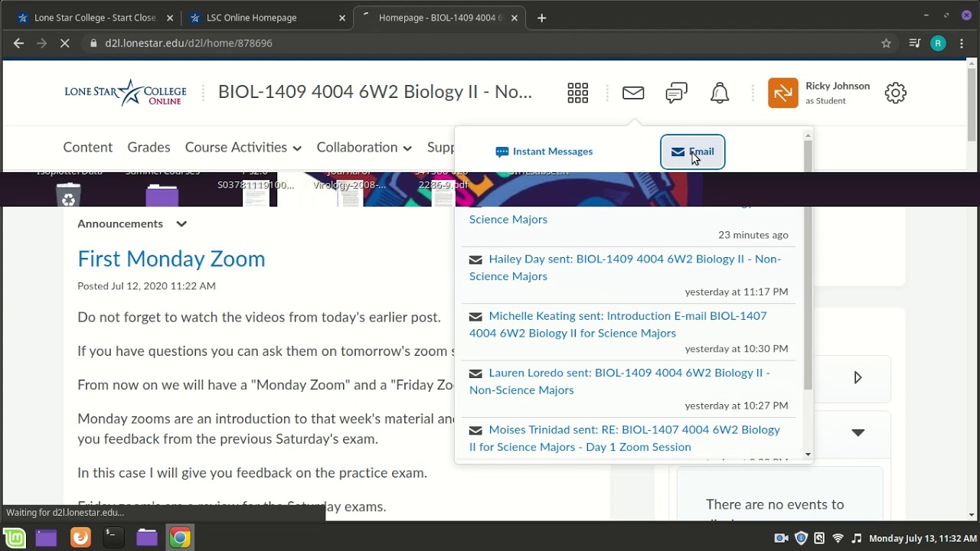
Task: Open Ricky Johnson user menu
Action: 838,93
